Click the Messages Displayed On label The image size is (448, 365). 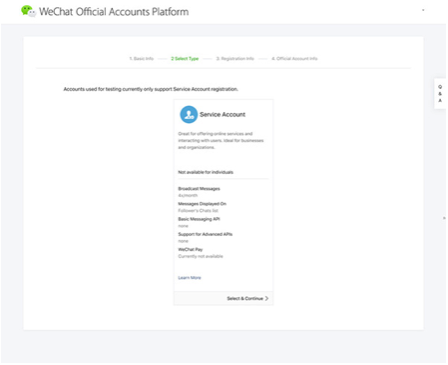click(202, 204)
